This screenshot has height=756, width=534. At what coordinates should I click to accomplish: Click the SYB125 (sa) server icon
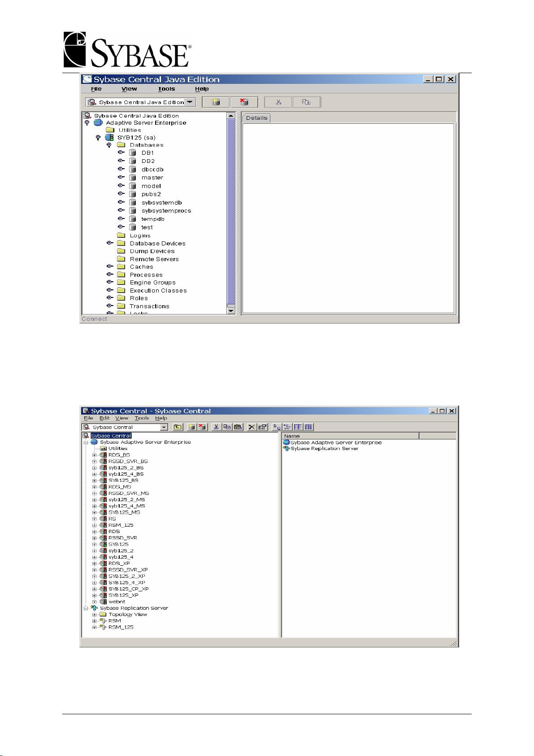tap(109, 137)
